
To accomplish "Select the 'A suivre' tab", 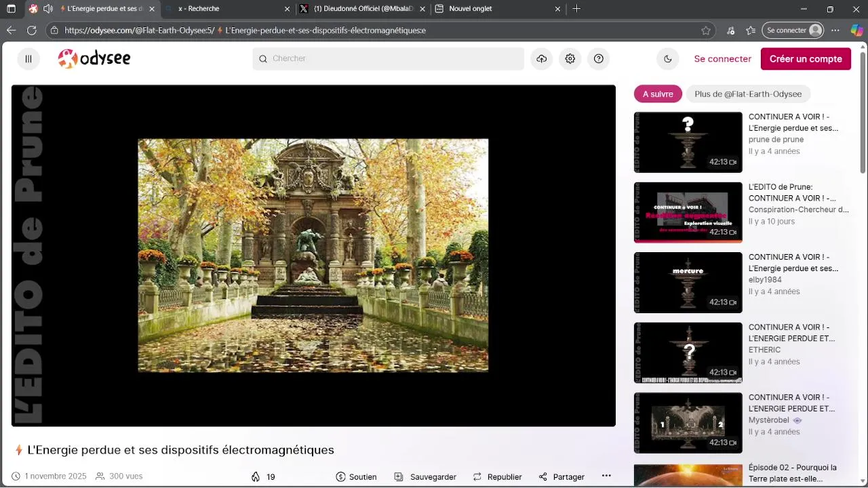I will pyautogui.click(x=658, y=94).
